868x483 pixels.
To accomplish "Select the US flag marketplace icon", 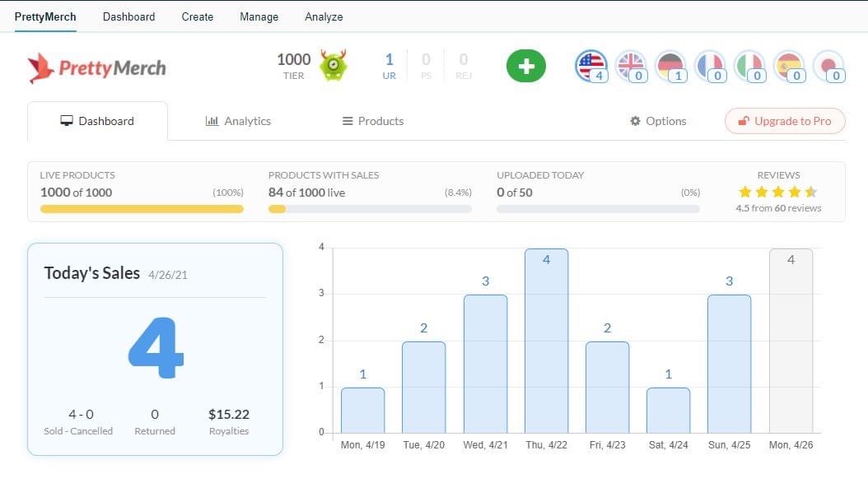I will click(590, 65).
